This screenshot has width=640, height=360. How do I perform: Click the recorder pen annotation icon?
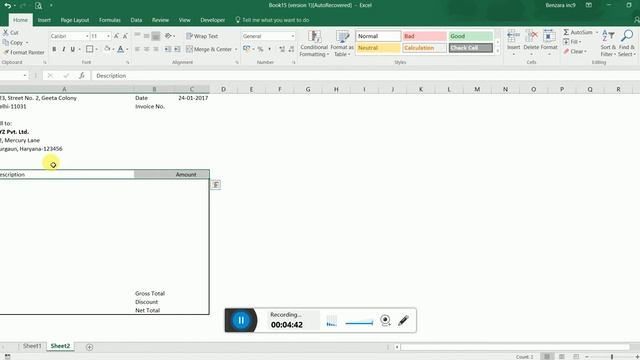403,320
